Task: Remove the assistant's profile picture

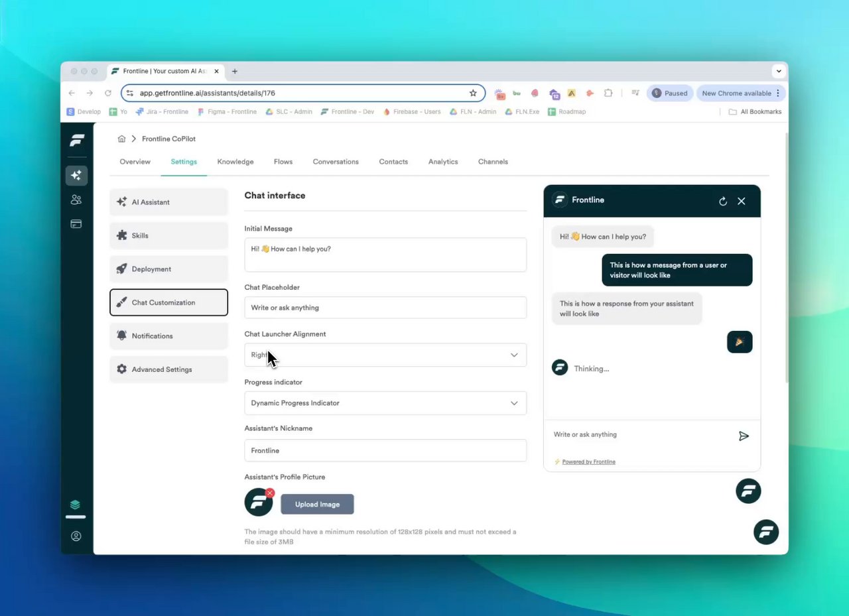Action: (x=270, y=493)
